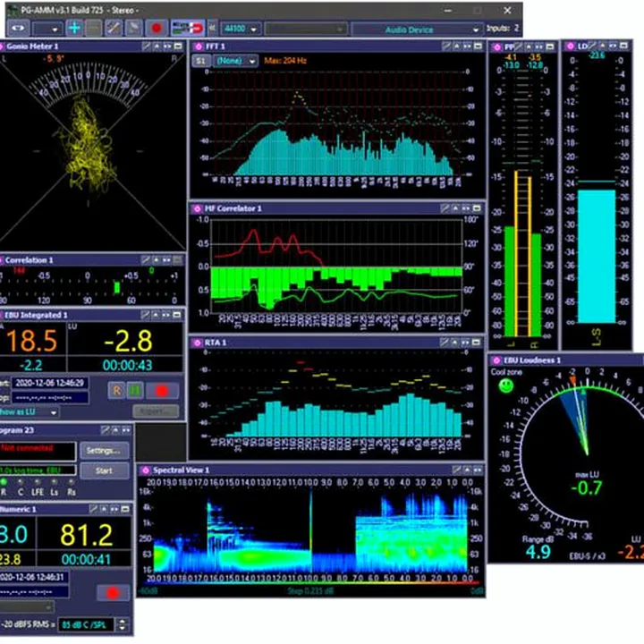
Task: Click the cyan plus add-meter icon
Action: [x=74, y=29]
